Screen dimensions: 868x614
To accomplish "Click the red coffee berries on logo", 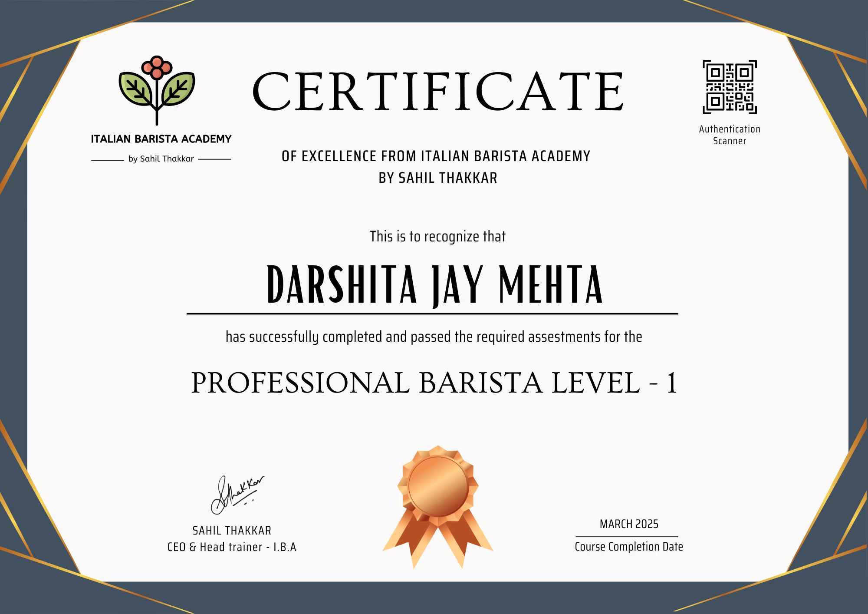I will (x=157, y=68).
